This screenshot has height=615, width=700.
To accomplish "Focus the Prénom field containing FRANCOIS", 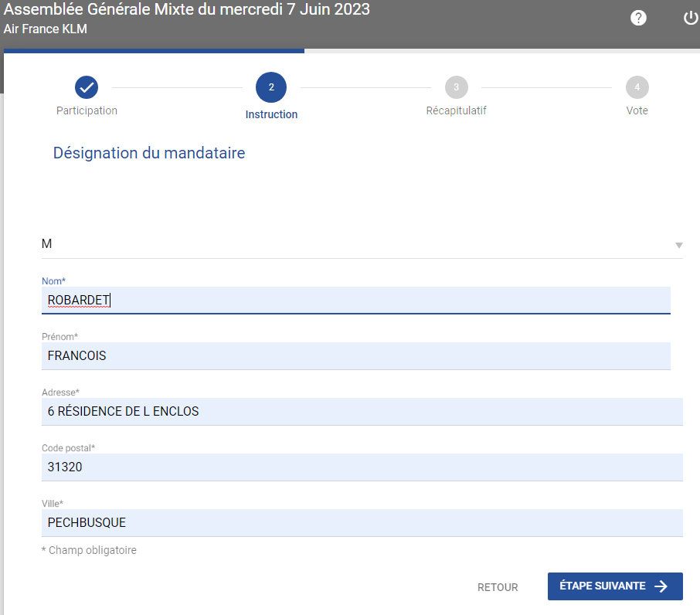I will 356,355.
